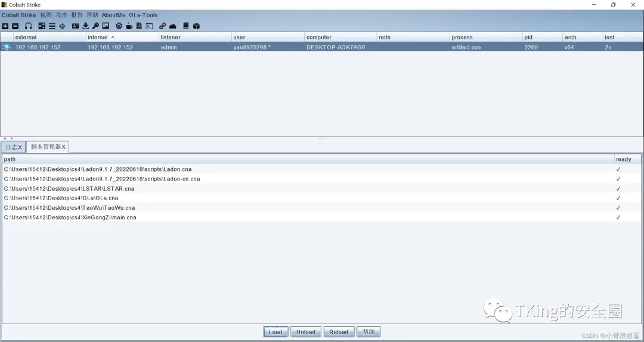Select the XieGongZi main.cna script row

pos(321,217)
